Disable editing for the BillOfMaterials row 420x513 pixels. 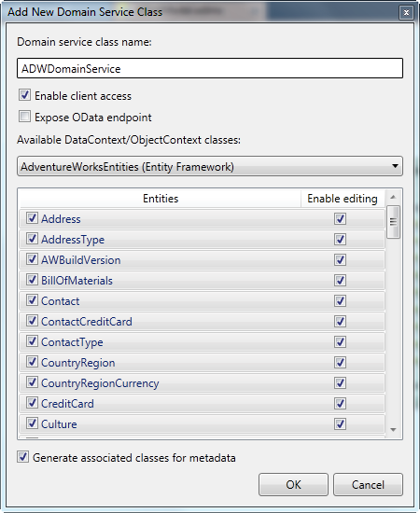340,280
